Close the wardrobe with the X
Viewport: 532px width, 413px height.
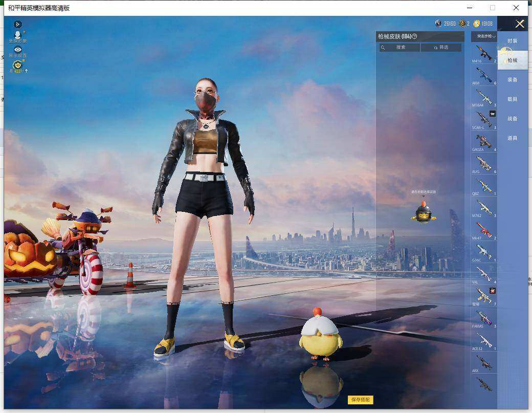[x=519, y=24]
